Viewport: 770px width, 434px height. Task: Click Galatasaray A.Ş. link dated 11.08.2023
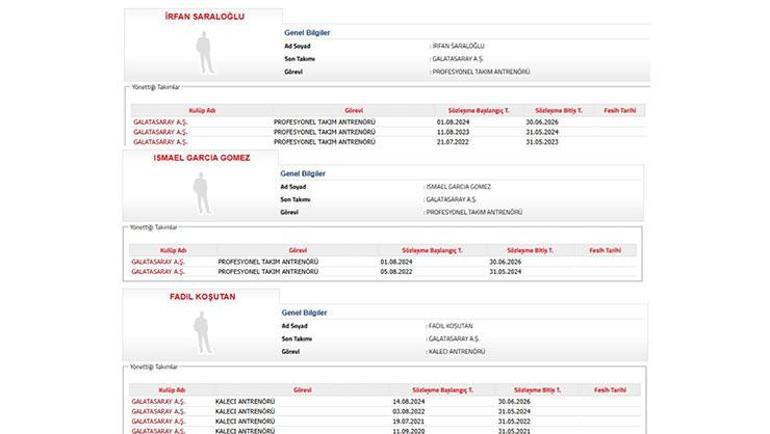[x=160, y=132]
